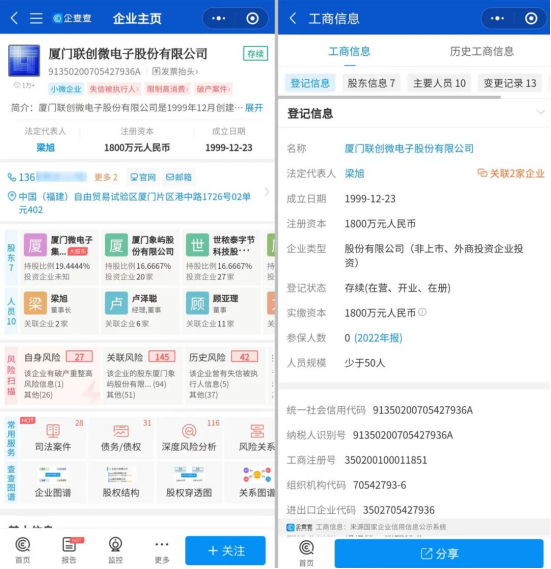
Task: Switch to 历史工商信息 tab
Action: 481,52
